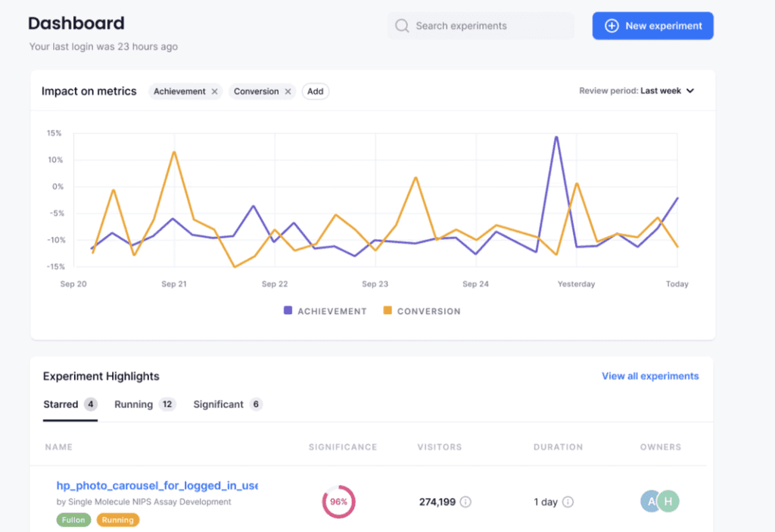
Task: Click 'Your last login was 23 hours ago' text
Action: pos(103,46)
